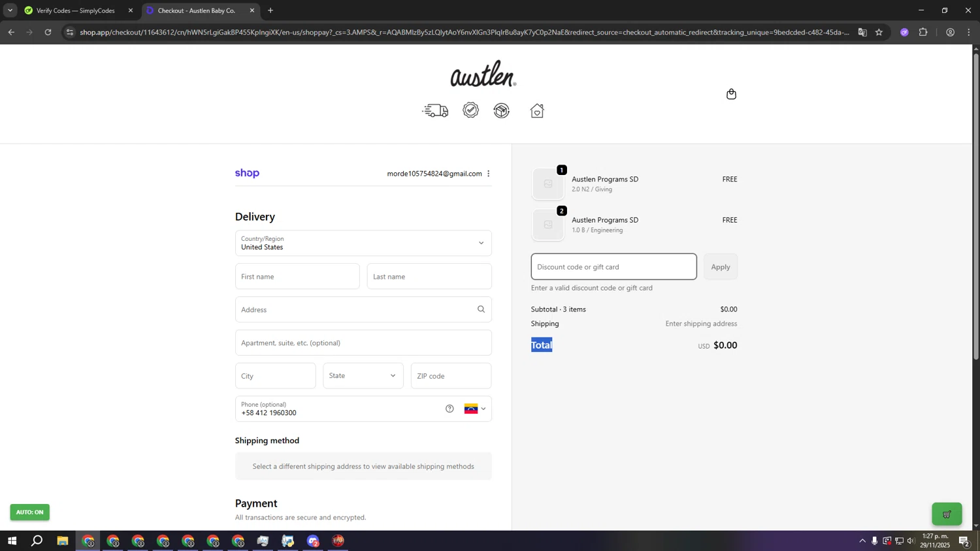Open the taskbar app with badge 2
This screenshot has height=551, width=980.
pos(313,541)
